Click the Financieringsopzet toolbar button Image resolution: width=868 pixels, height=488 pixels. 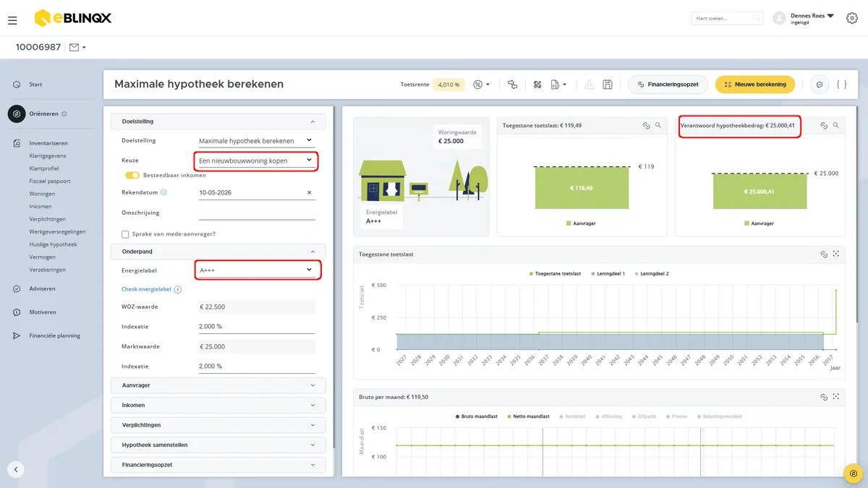(x=668, y=85)
